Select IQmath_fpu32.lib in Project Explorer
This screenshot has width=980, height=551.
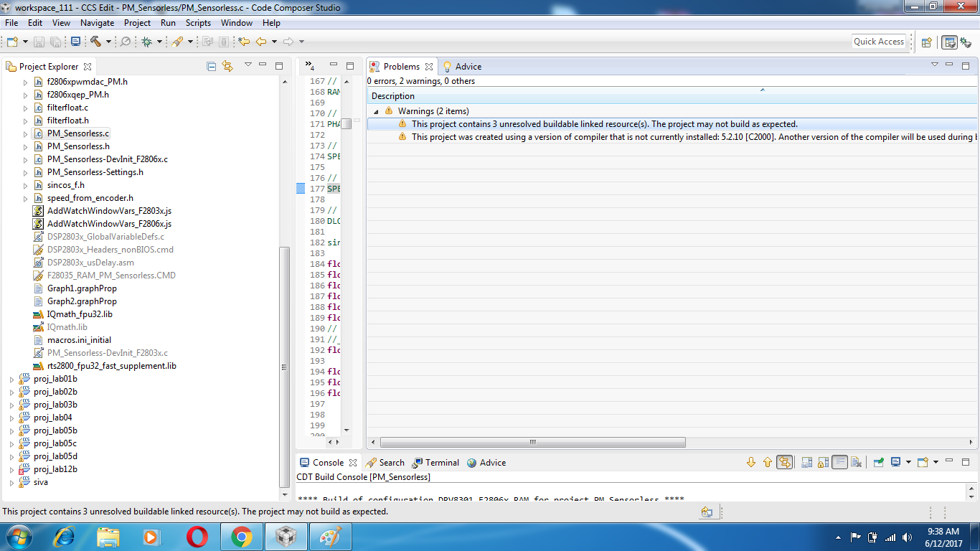(80, 314)
